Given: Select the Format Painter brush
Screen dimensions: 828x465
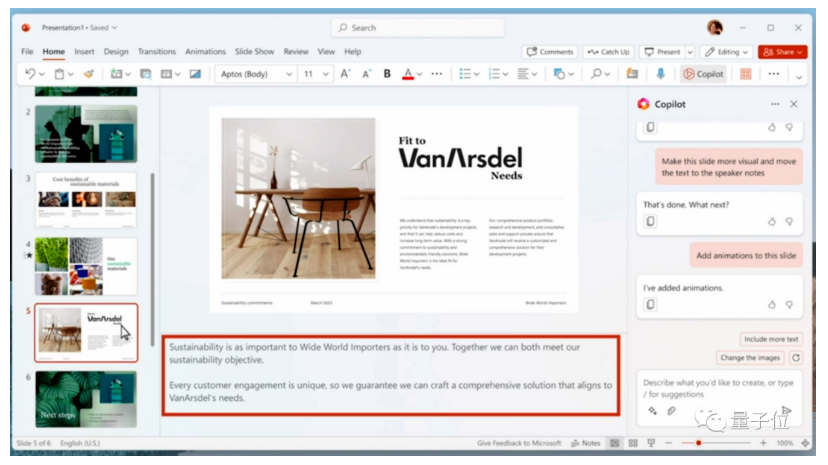Looking at the screenshot, I should tap(89, 74).
